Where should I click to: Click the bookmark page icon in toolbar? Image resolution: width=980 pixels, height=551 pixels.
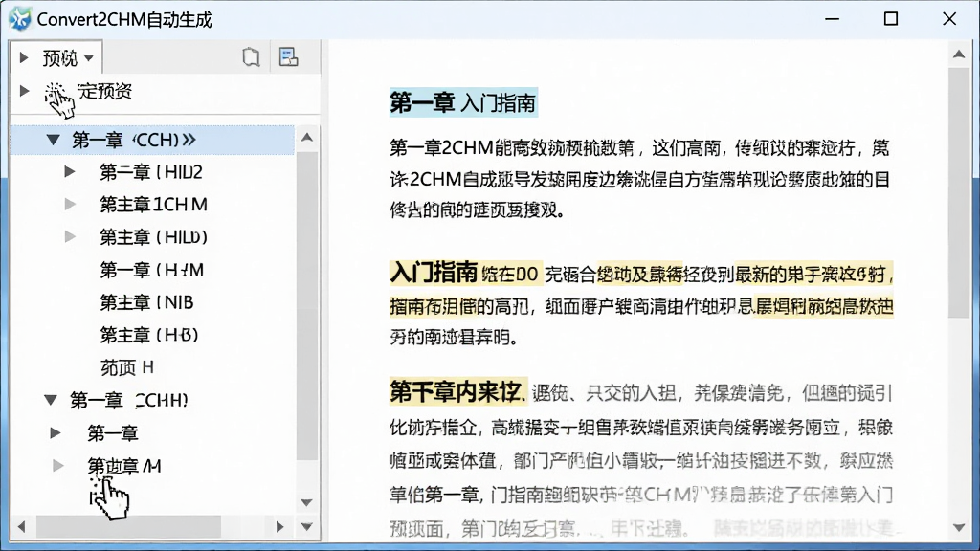251,57
